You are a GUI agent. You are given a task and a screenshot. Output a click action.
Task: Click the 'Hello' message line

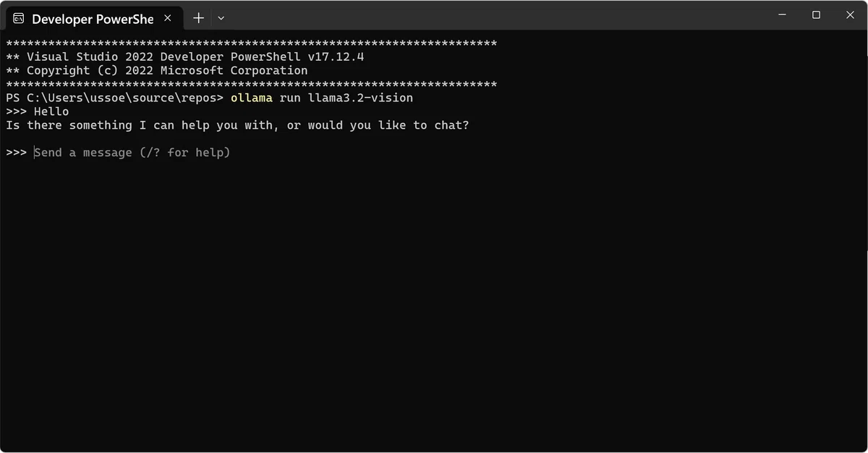38,111
